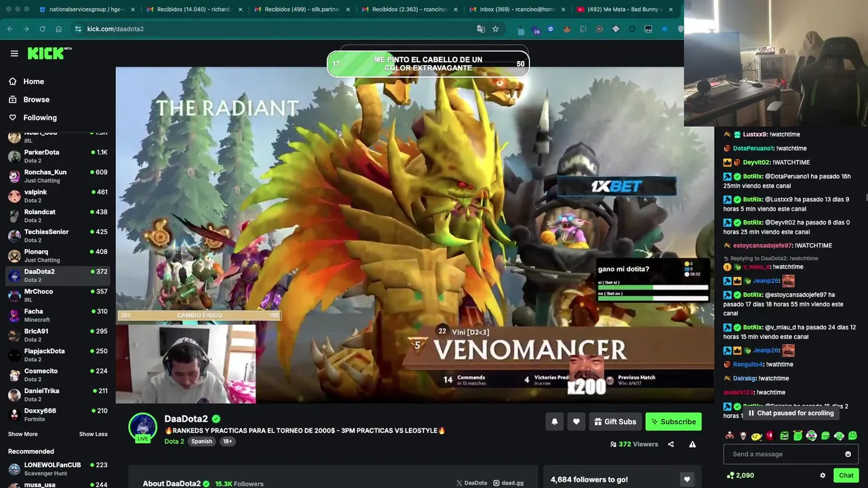The image size is (868, 488).
Task: Reload the page with browser refresh
Action: tap(42, 29)
